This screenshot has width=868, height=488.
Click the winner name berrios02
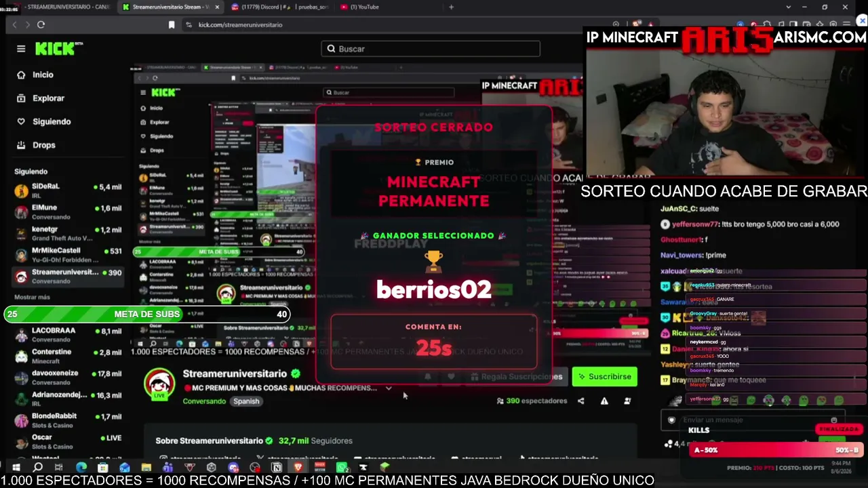pos(434,289)
